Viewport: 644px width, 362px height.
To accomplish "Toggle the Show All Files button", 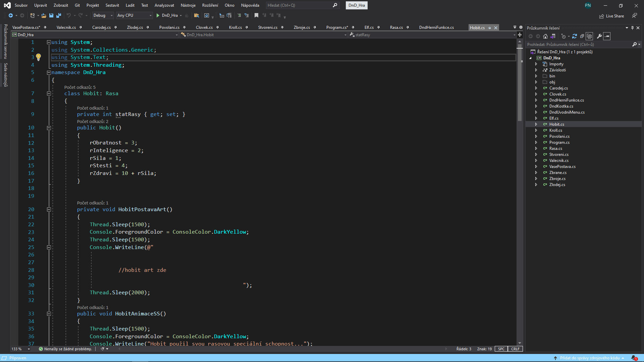I will click(589, 36).
